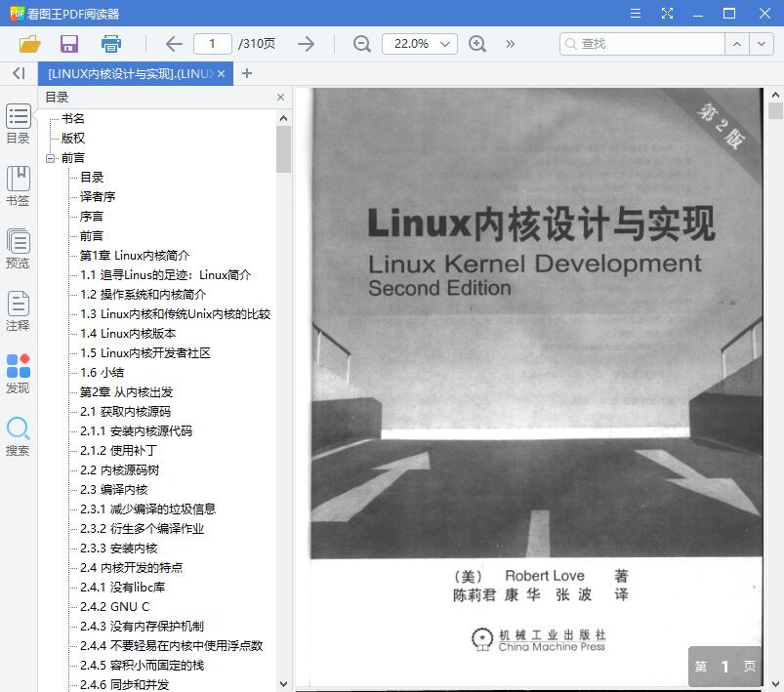The height and width of the screenshot is (692, 784).
Task: Jump to 第1章 Linux内核简介
Action: point(135,256)
